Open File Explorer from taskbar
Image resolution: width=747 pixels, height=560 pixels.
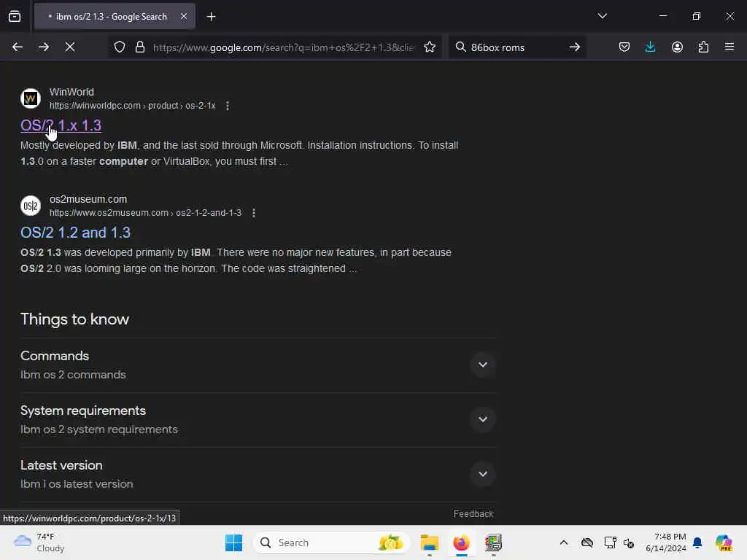(429, 542)
